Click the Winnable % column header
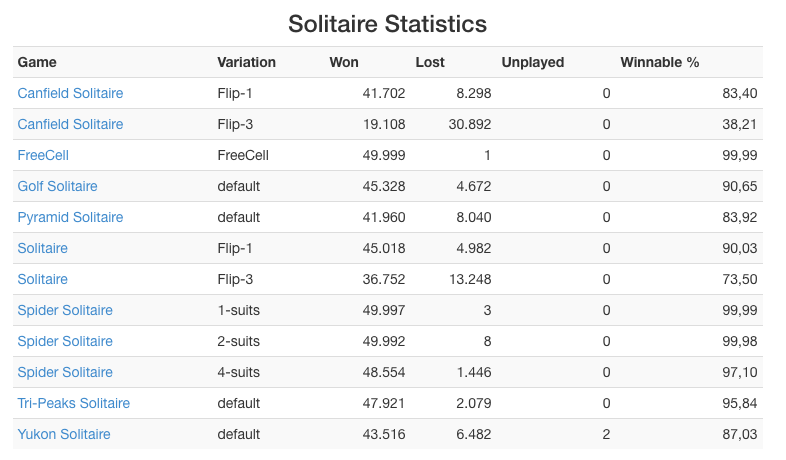This screenshot has height=460, width=786. pos(660,62)
